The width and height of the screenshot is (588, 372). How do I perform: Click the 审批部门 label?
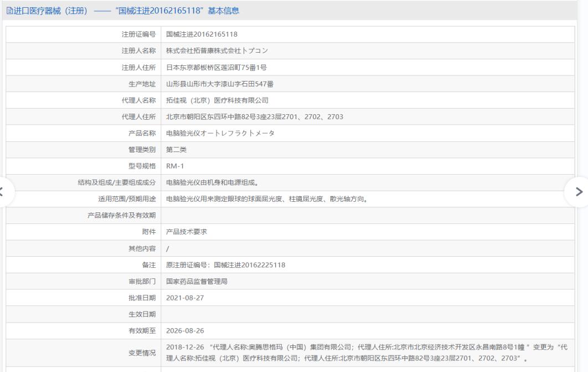point(142,282)
